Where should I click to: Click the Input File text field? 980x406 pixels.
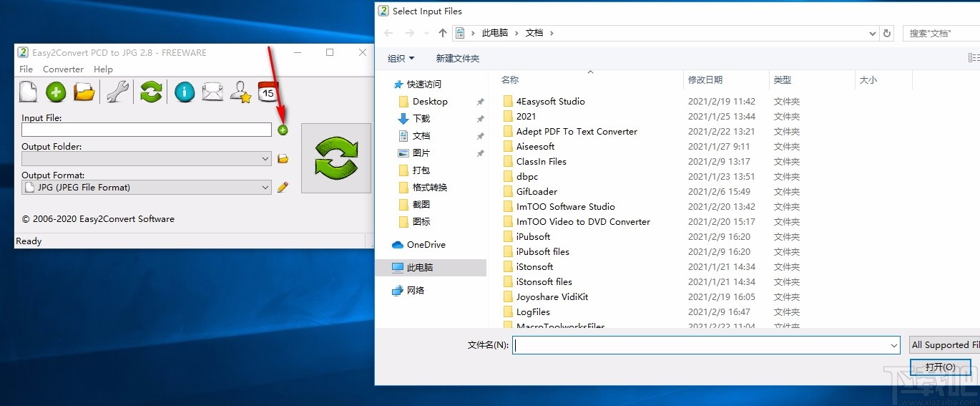(147, 130)
